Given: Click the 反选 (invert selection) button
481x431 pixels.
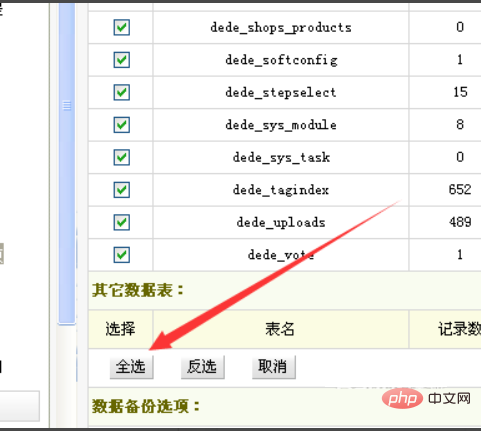Looking at the screenshot, I should pos(203,367).
